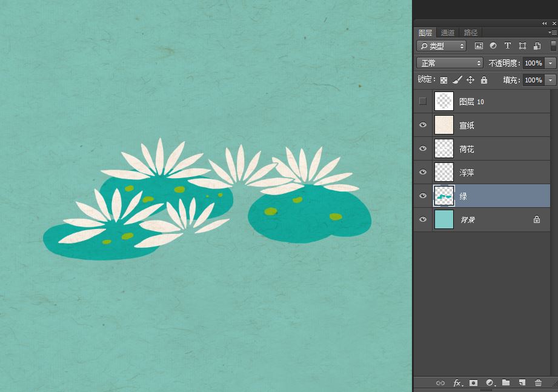Filter layers by type layer icon
Viewport: 558px width, 392px height.
click(x=508, y=45)
